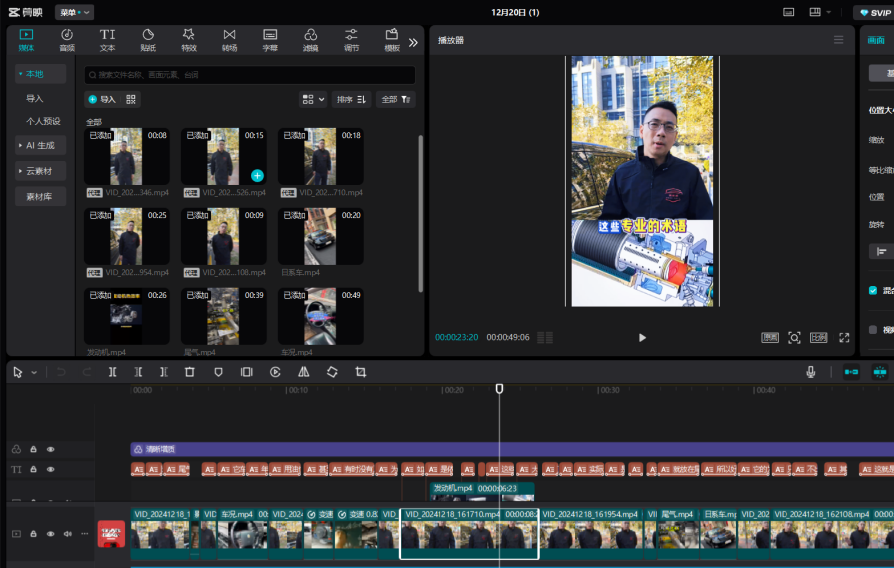Open the media view mode dropdown
This screenshot has width=894, height=568.
[x=313, y=99]
